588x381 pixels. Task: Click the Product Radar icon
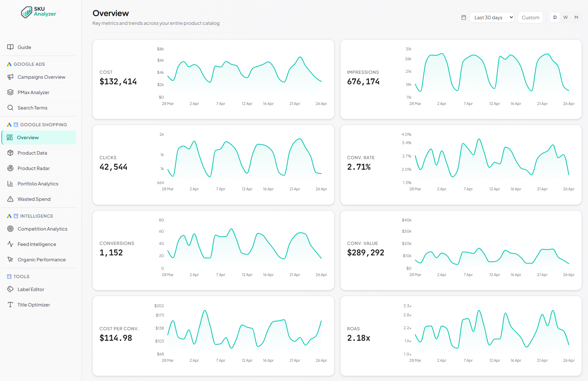(x=10, y=168)
